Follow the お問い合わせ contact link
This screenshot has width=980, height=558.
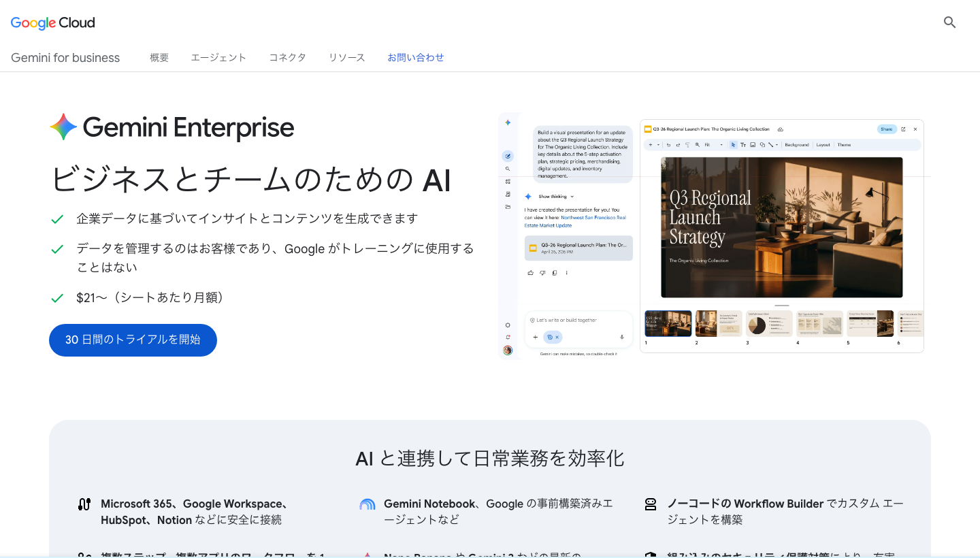pos(416,58)
